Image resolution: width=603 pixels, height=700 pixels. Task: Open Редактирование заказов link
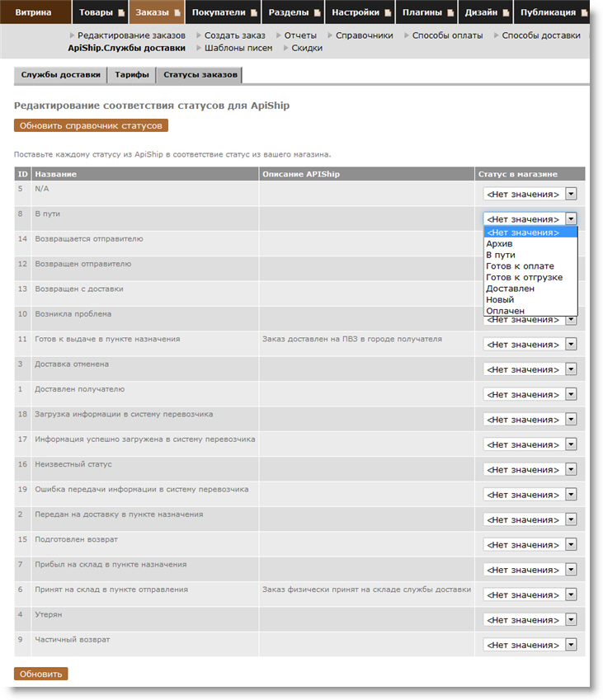pos(131,35)
